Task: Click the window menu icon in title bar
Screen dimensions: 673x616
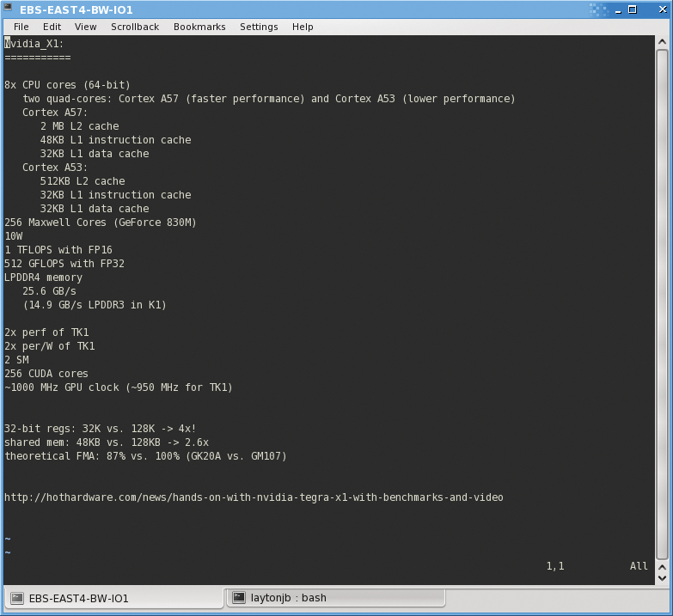Action: [x=8, y=7]
